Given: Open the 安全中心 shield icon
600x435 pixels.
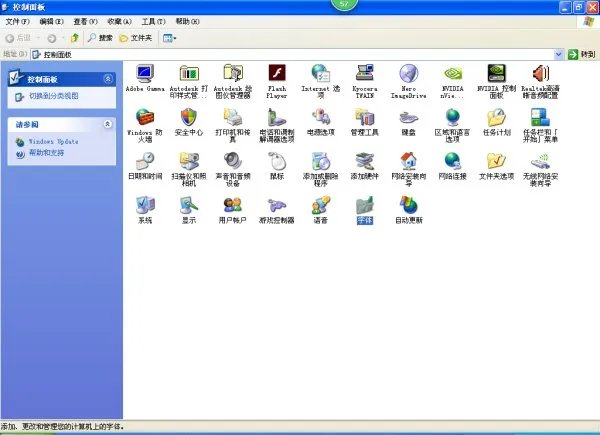Looking at the screenshot, I should pos(189,118).
